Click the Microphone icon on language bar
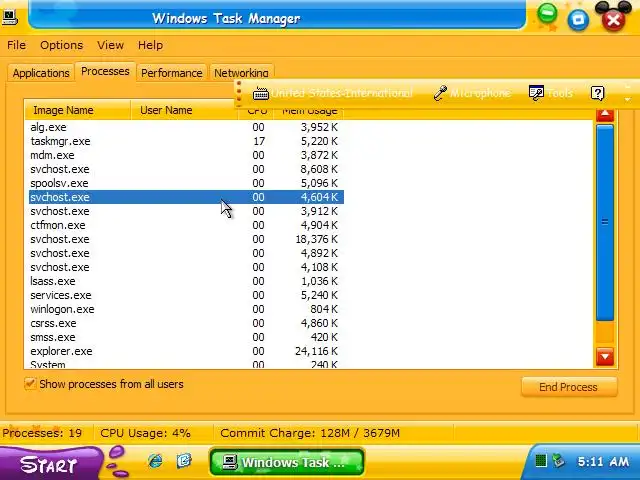The image size is (640, 480). (440, 93)
